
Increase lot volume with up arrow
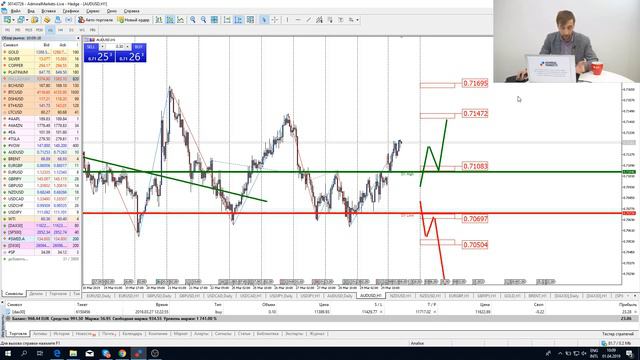(x=127, y=47)
